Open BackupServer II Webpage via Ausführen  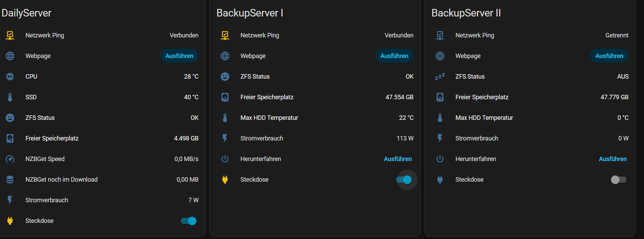point(609,56)
